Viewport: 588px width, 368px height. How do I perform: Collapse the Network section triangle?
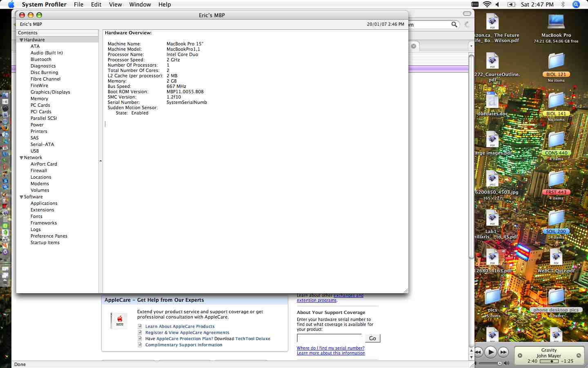(x=21, y=157)
